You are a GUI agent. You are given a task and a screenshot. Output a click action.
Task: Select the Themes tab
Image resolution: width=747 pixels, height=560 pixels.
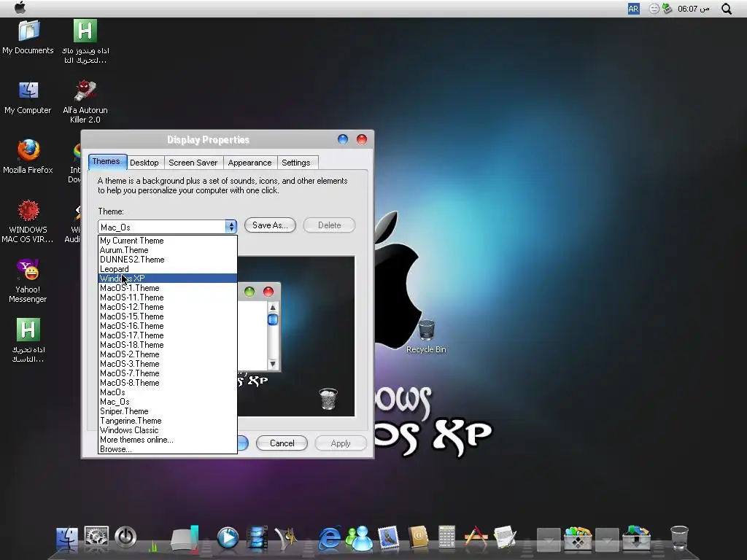coord(107,161)
